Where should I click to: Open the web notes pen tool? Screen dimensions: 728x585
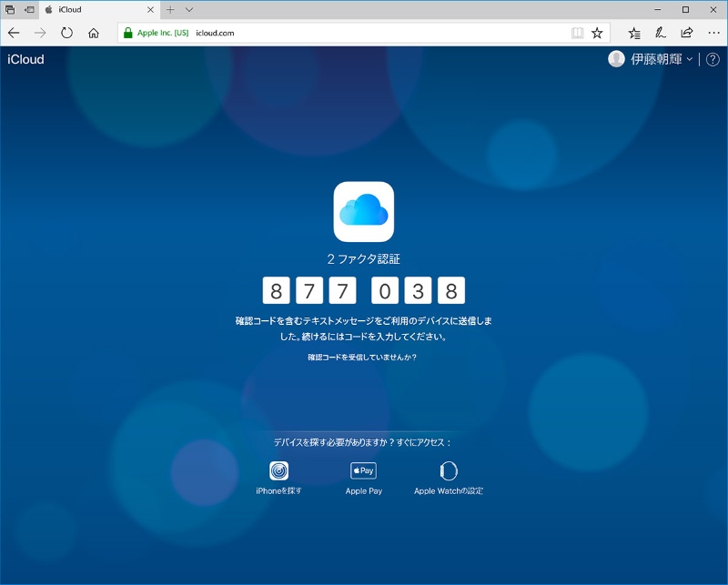[x=661, y=33]
